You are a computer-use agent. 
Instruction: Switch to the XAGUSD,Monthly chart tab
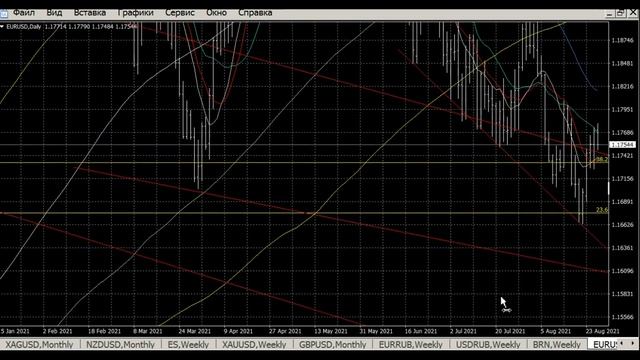[39, 344]
